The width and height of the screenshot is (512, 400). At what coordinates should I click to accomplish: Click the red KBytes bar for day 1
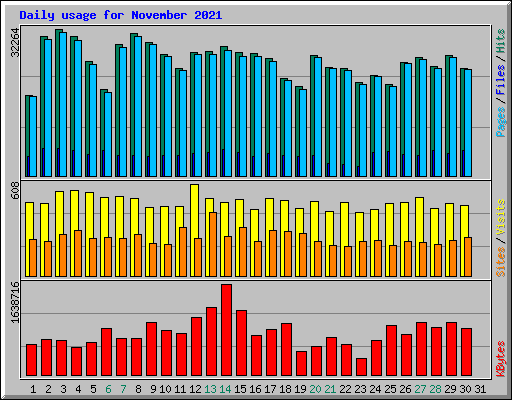(31, 360)
